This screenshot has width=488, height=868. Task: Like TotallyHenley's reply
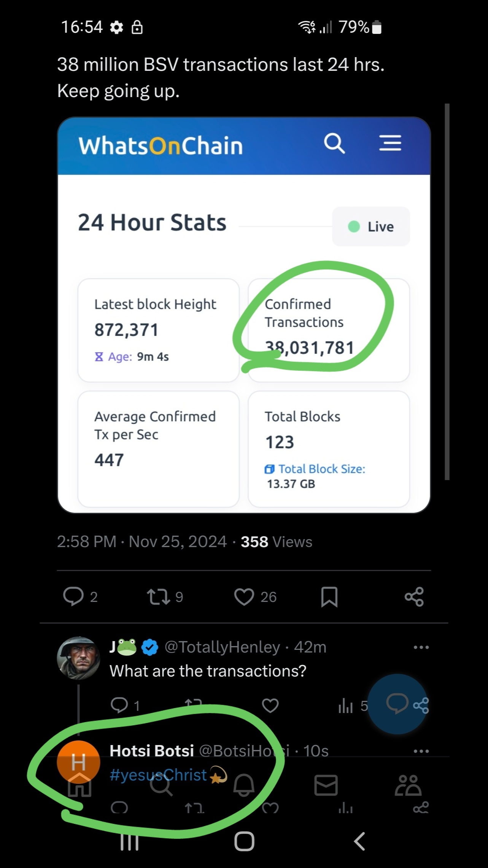click(270, 706)
